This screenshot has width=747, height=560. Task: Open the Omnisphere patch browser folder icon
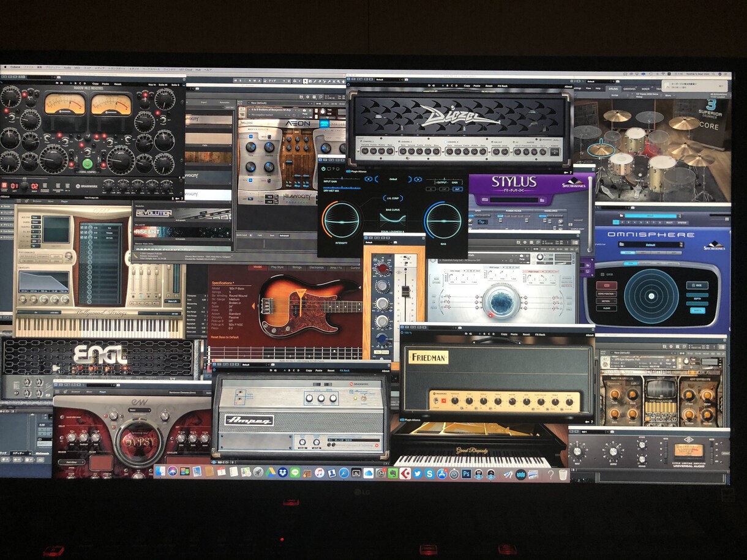click(621, 244)
